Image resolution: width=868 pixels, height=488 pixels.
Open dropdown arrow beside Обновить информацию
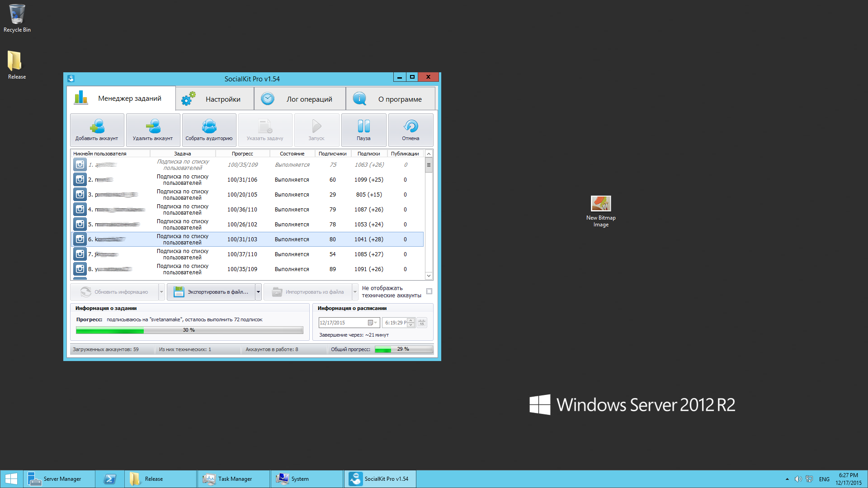click(x=161, y=292)
